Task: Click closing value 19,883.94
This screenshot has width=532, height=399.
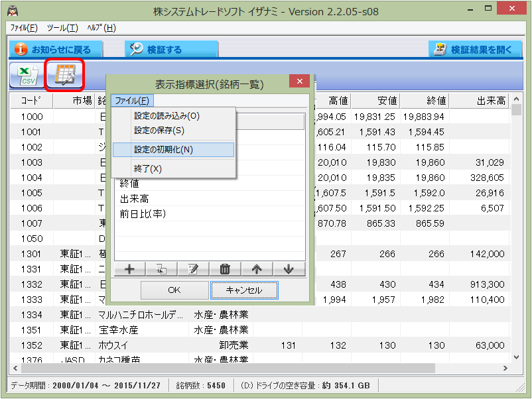Action: pyautogui.click(x=424, y=117)
